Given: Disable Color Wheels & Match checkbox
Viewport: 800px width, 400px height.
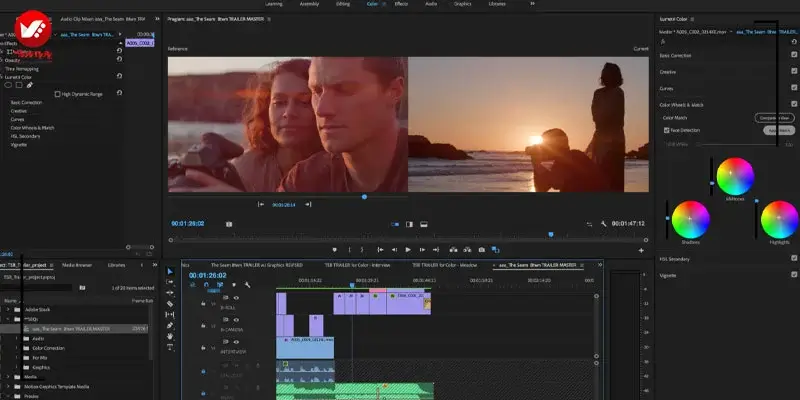Looking at the screenshot, I should pyautogui.click(x=794, y=104).
